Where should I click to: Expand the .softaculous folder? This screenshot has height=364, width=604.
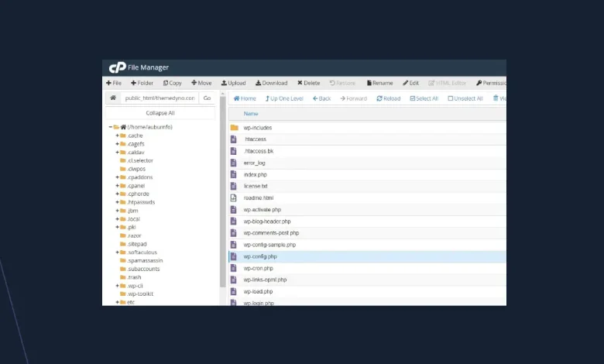point(117,252)
